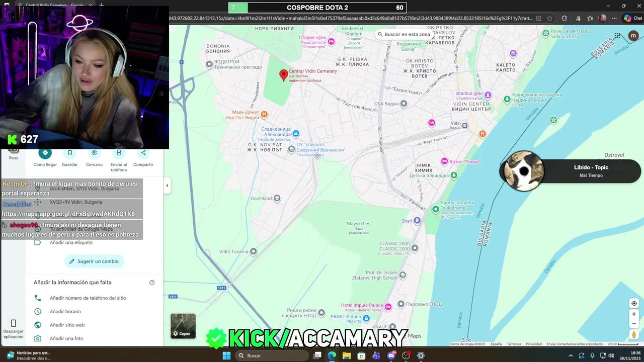Select the red Central Vidin Cemetery pin

click(284, 75)
